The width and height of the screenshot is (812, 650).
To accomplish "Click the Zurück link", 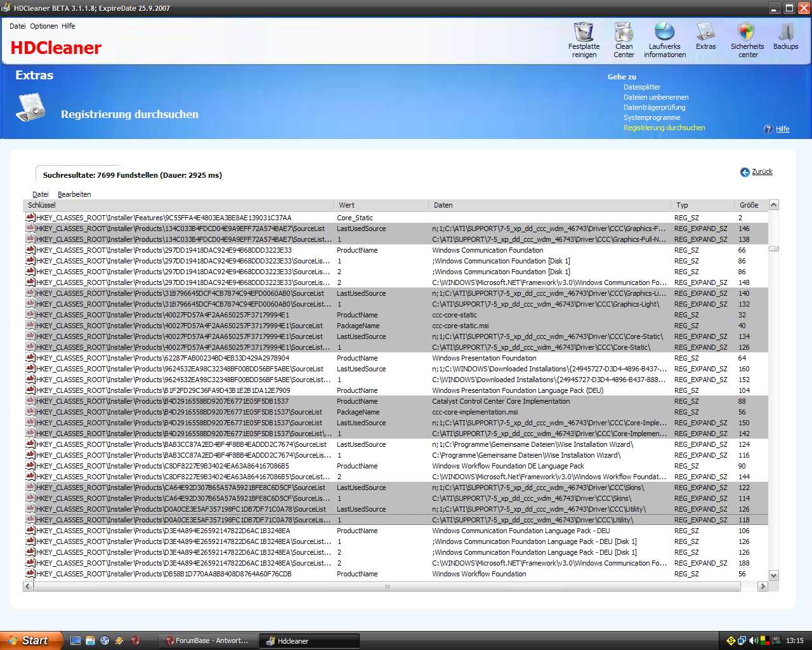I will coord(762,171).
